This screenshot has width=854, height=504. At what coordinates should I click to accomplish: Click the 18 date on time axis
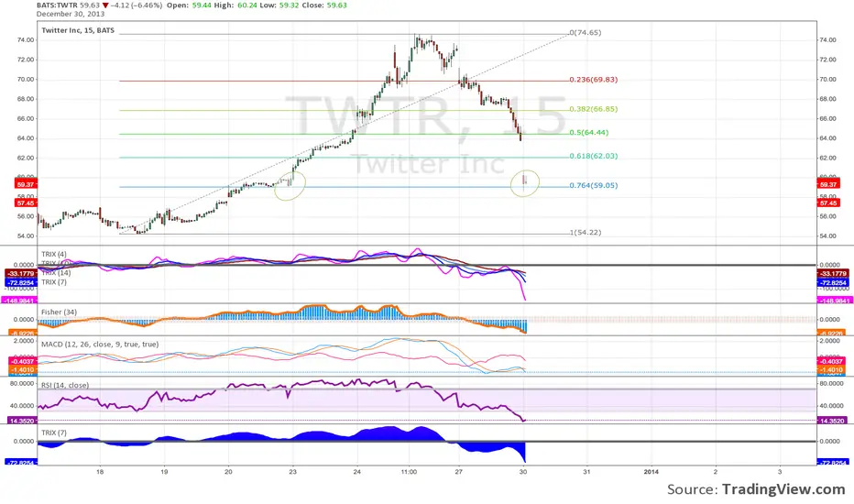[x=100, y=472]
